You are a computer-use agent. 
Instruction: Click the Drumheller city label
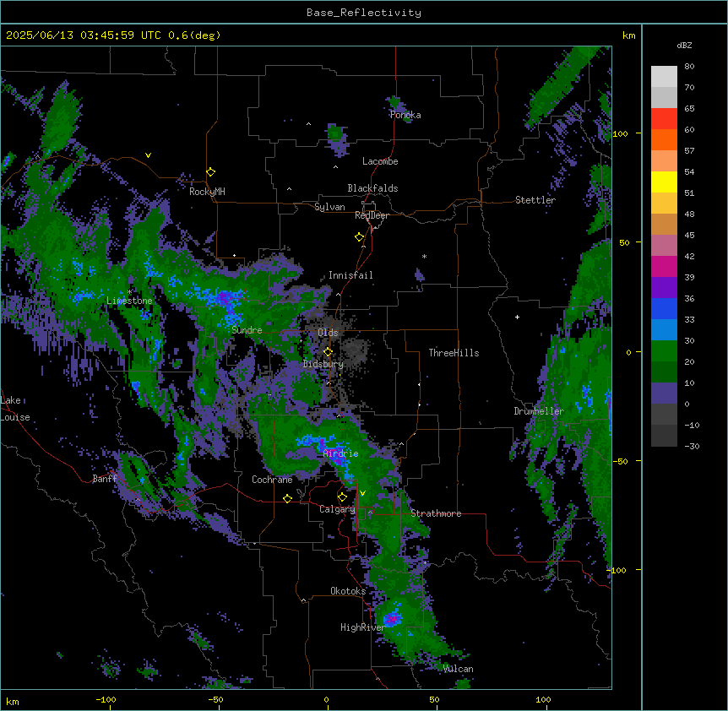coord(539,411)
